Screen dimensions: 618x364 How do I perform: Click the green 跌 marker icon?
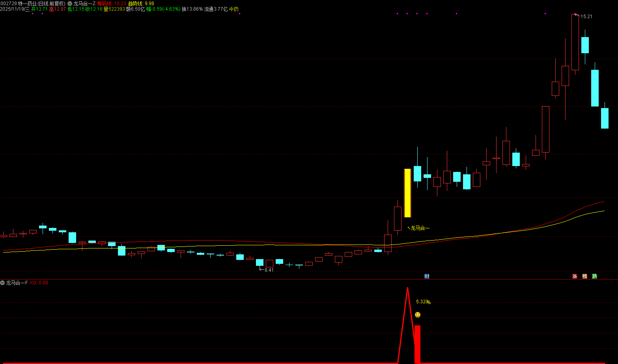click(x=594, y=276)
